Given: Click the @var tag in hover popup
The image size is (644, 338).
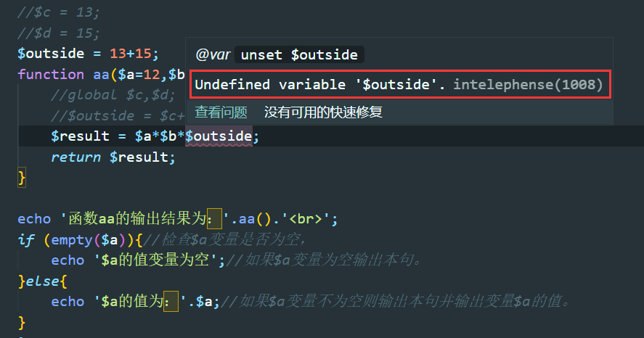Looking at the screenshot, I should (x=213, y=54).
